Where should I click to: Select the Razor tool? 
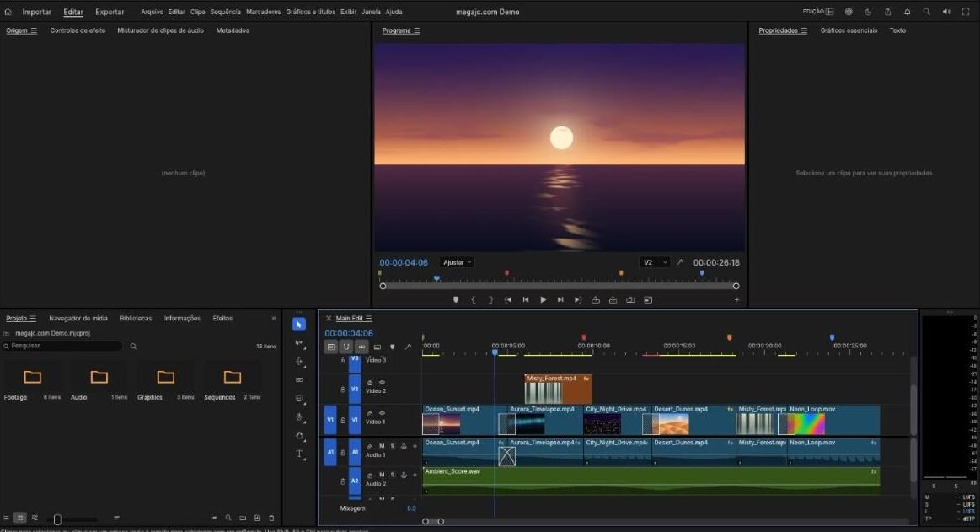(299, 380)
